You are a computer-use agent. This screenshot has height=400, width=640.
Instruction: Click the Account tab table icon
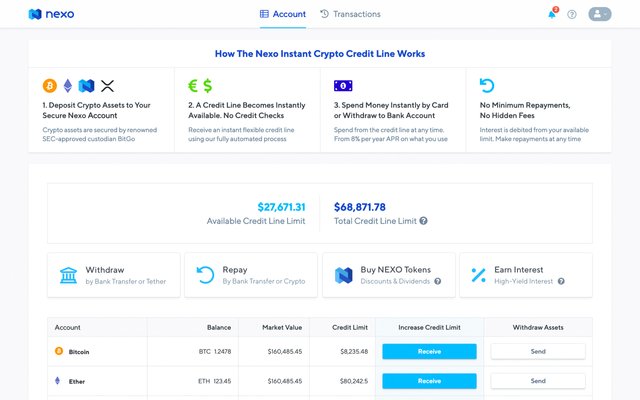point(264,14)
